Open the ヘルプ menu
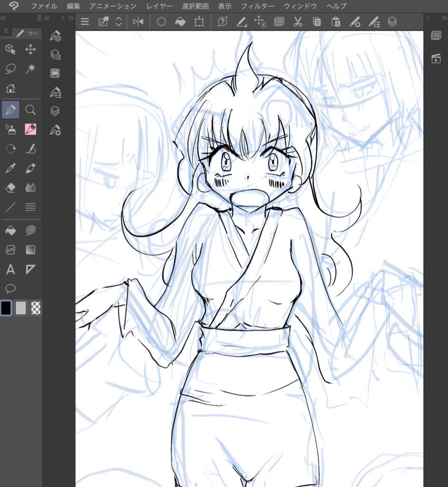 [336, 6]
